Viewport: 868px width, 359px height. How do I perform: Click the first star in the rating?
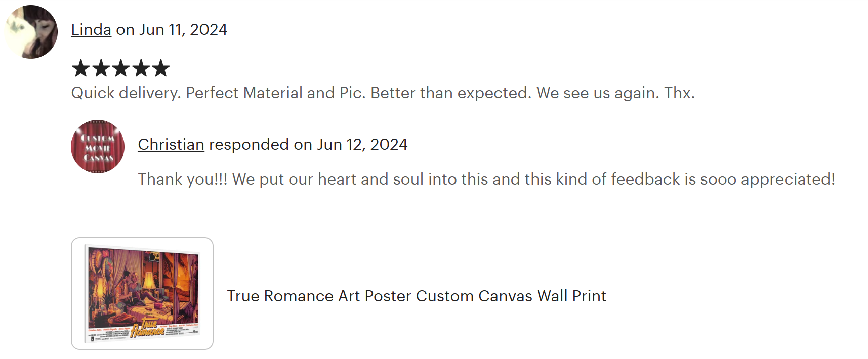(x=80, y=68)
